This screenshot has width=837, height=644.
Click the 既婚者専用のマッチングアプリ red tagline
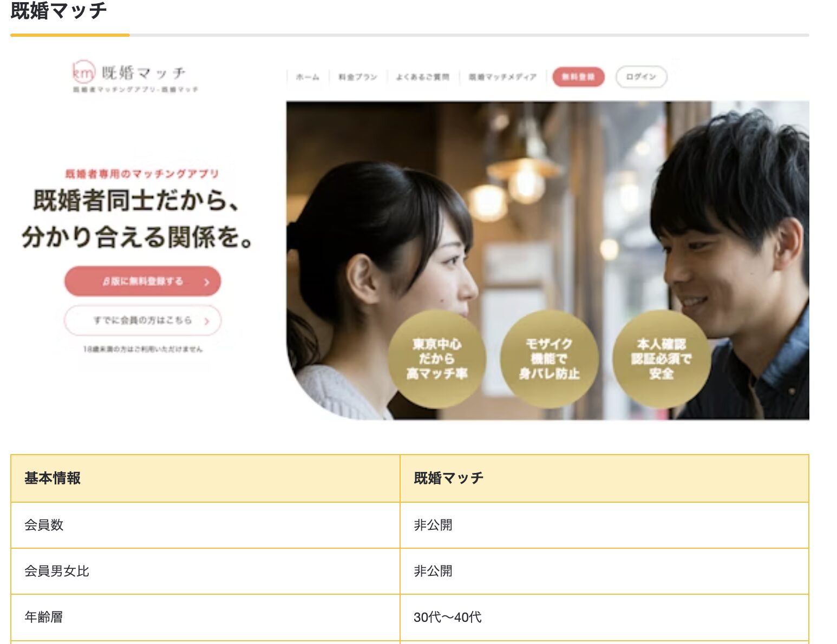[x=142, y=174]
